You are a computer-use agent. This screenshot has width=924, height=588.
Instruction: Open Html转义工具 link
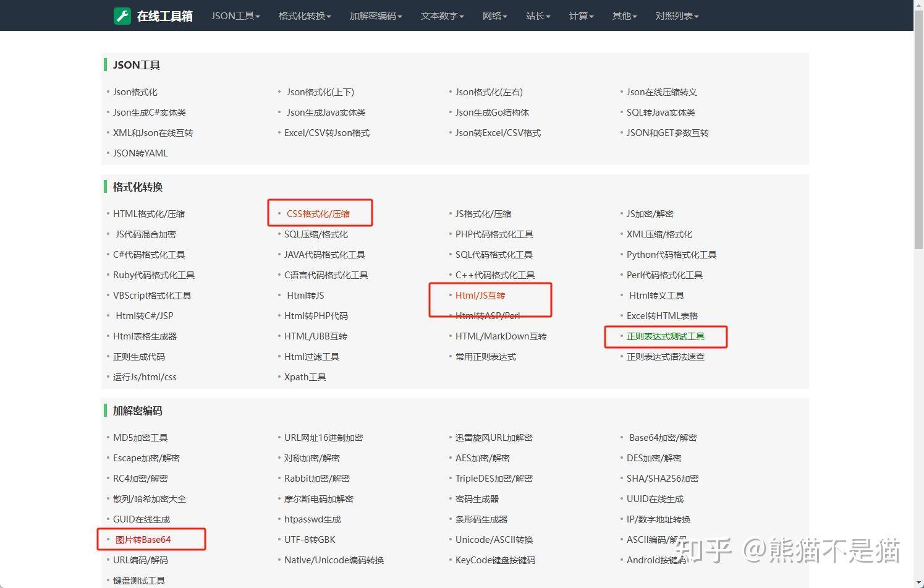tap(656, 296)
